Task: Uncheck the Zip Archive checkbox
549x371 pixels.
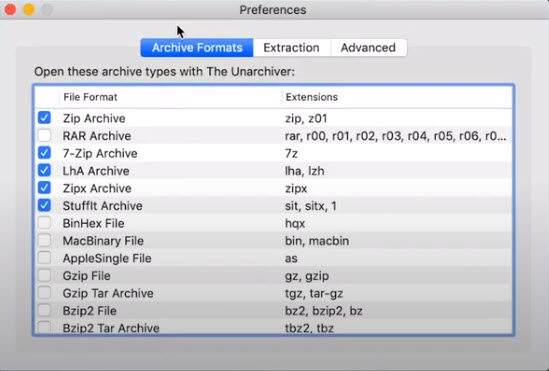Action: pyautogui.click(x=44, y=118)
